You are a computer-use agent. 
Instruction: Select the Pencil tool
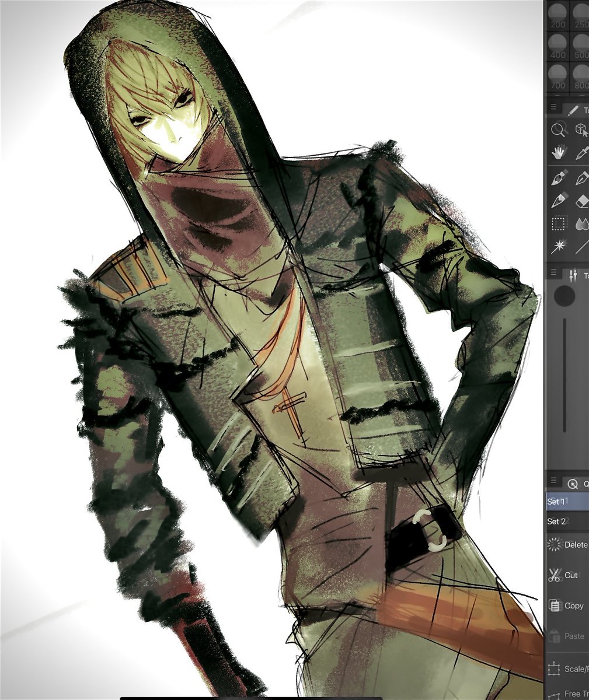559,201
